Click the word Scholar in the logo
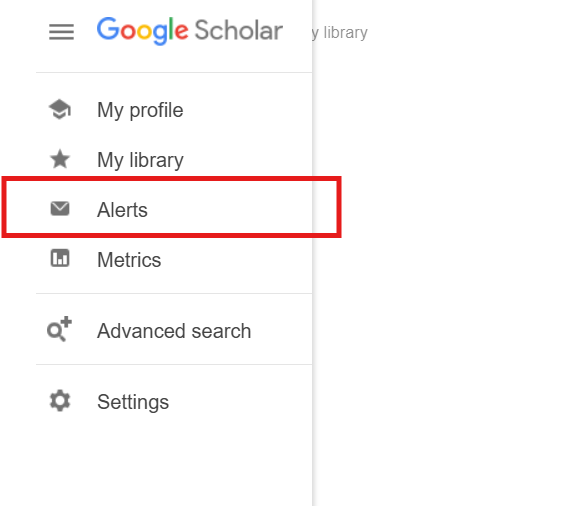 click(x=239, y=30)
